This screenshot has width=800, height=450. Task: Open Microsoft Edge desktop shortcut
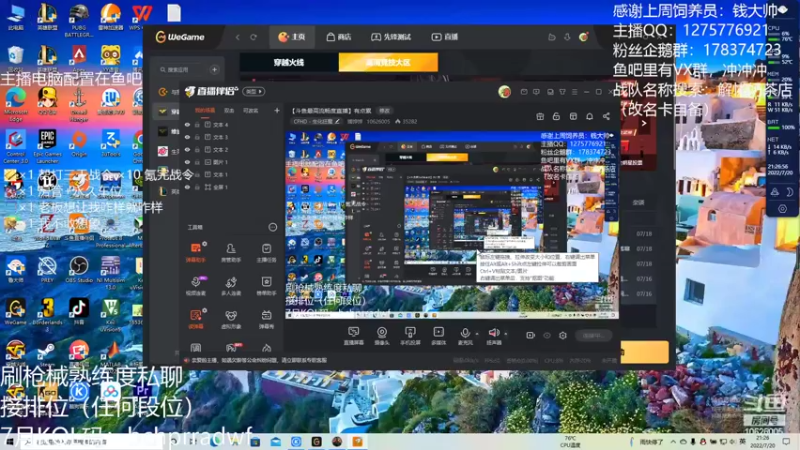pos(16,105)
